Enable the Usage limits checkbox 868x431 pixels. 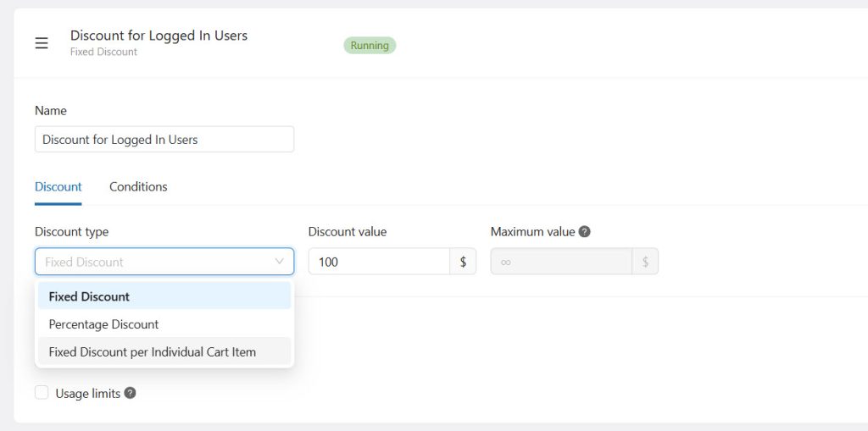tap(42, 393)
